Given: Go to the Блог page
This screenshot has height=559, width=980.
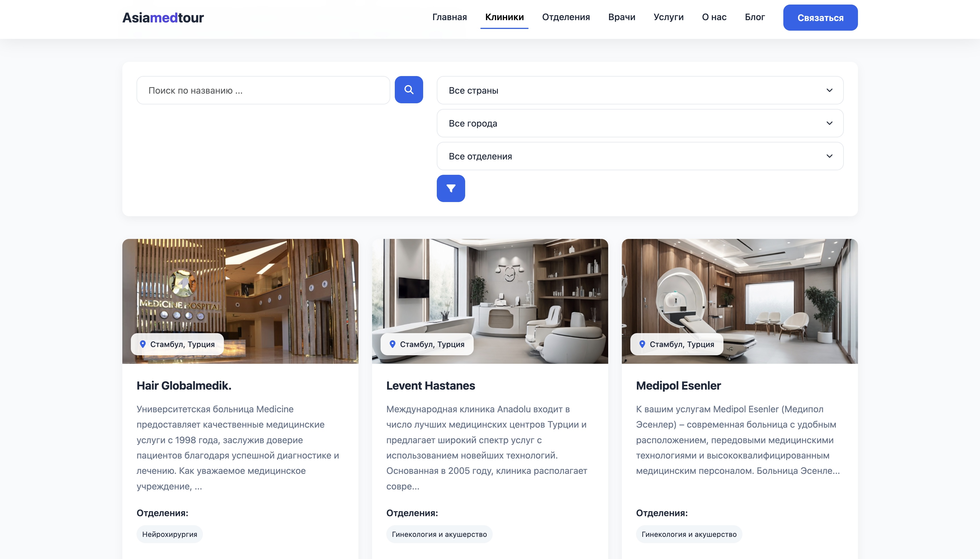Looking at the screenshot, I should [754, 17].
